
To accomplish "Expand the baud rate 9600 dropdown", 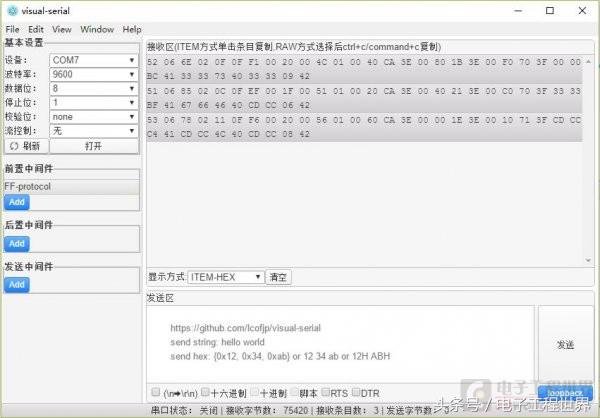I will [93, 74].
